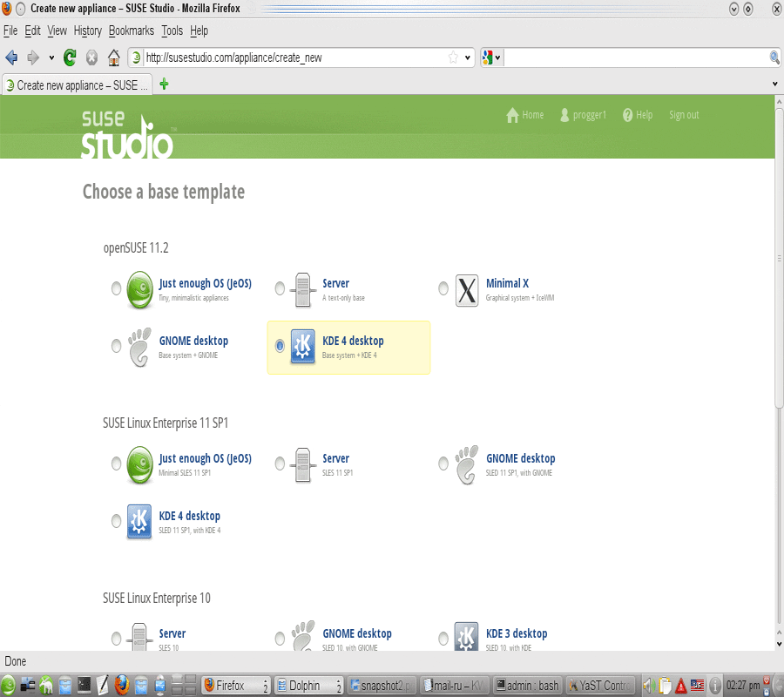Open the Tools menu
784x697 pixels.
coord(172,31)
